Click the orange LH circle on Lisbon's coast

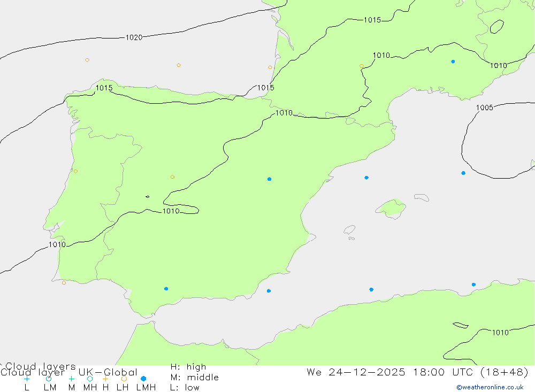coord(76,171)
